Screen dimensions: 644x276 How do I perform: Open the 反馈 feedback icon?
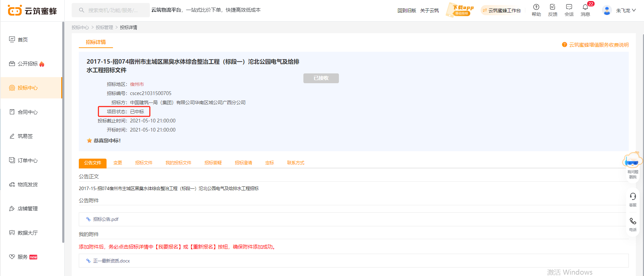pyautogui.click(x=552, y=7)
